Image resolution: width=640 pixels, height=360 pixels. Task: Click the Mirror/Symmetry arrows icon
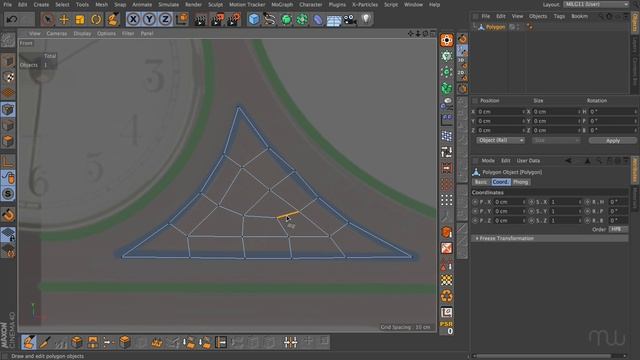tap(290, 342)
